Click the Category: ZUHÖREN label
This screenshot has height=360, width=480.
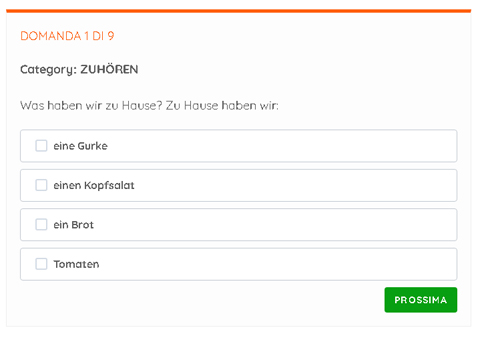point(79,69)
